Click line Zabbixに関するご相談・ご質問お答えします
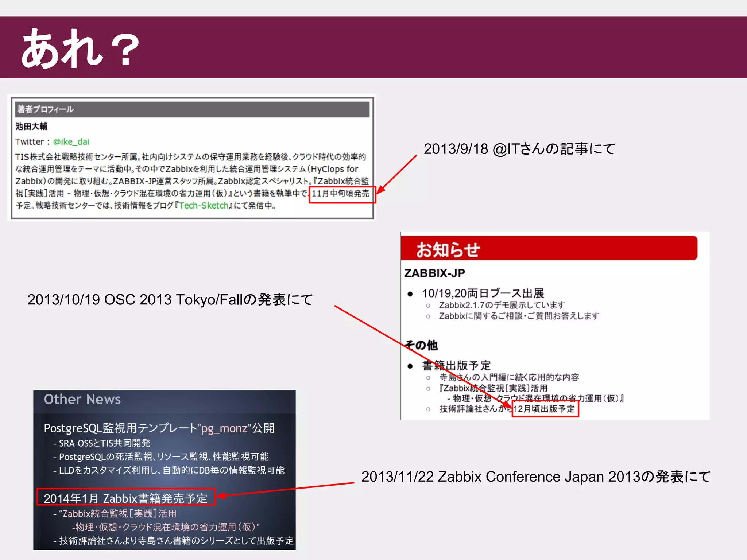This screenshot has width=747, height=560. pyautogui.click(x=519, y=316)
